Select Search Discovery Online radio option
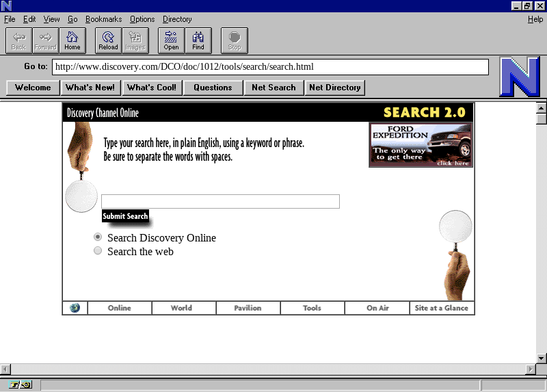Screen dimensions: 547x392 click(x=98, y=237)
